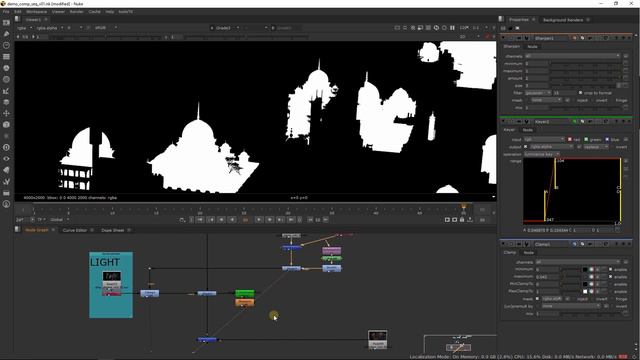
Task: Open the 3D nodes toolbar icon
Action: click(x=6, y=124)
